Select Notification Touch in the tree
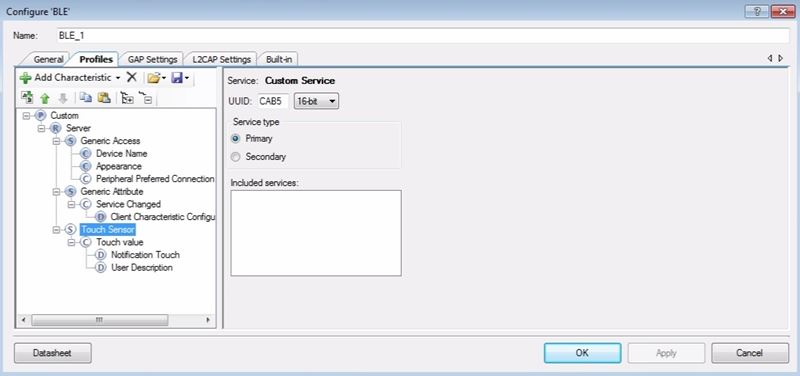The image size is (800, 376). click(x=145, y=255)
